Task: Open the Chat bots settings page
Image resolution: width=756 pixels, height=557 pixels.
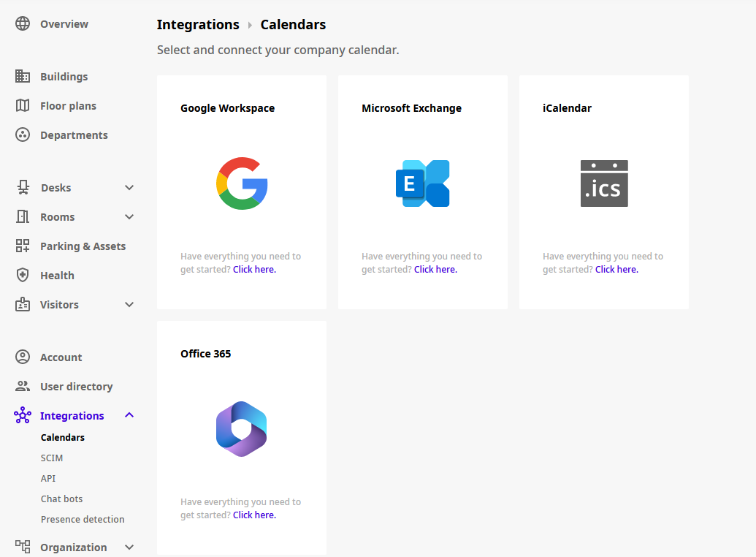Action: (x=61, y=499)
